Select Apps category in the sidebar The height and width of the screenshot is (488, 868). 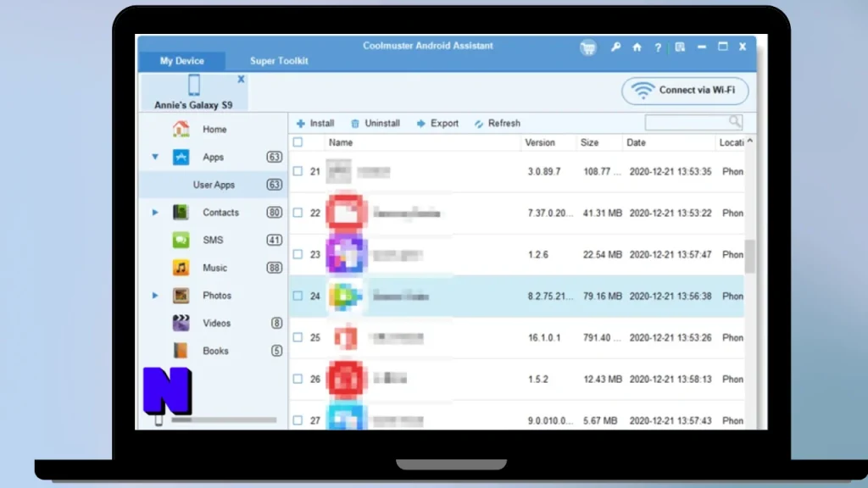point(213,157)
